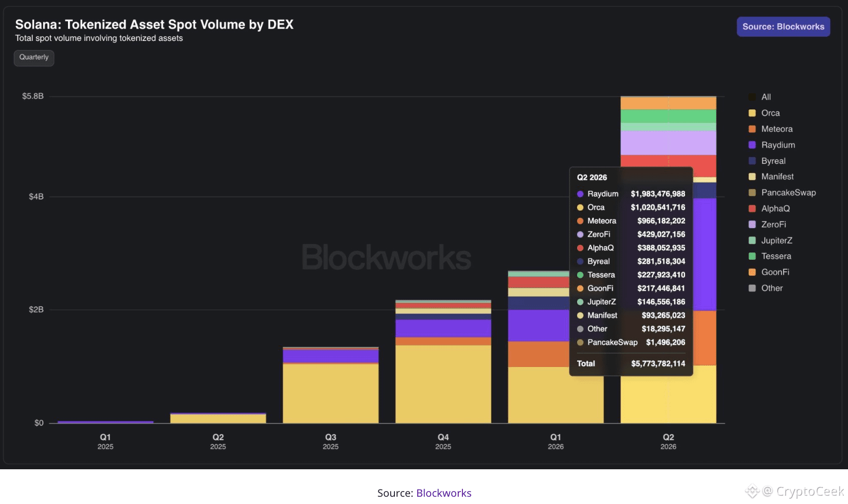Viewport: 848px width, 504px height.
Task: Toggle AlphaQ series in the legend
Action: click(769, 208)
